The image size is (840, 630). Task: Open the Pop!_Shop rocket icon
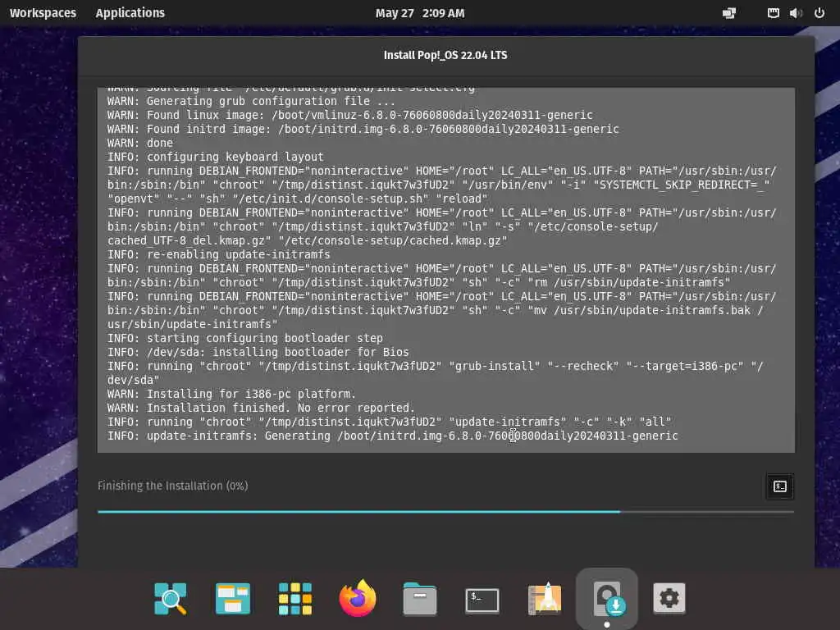545,598
